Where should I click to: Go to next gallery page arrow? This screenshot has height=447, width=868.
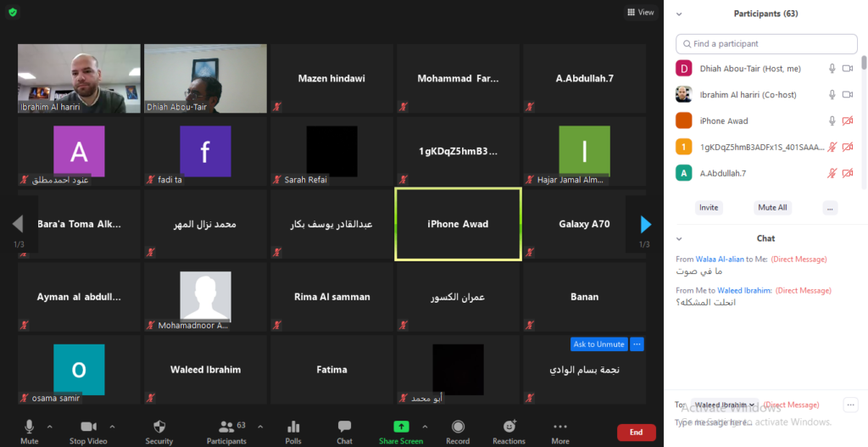645,224
